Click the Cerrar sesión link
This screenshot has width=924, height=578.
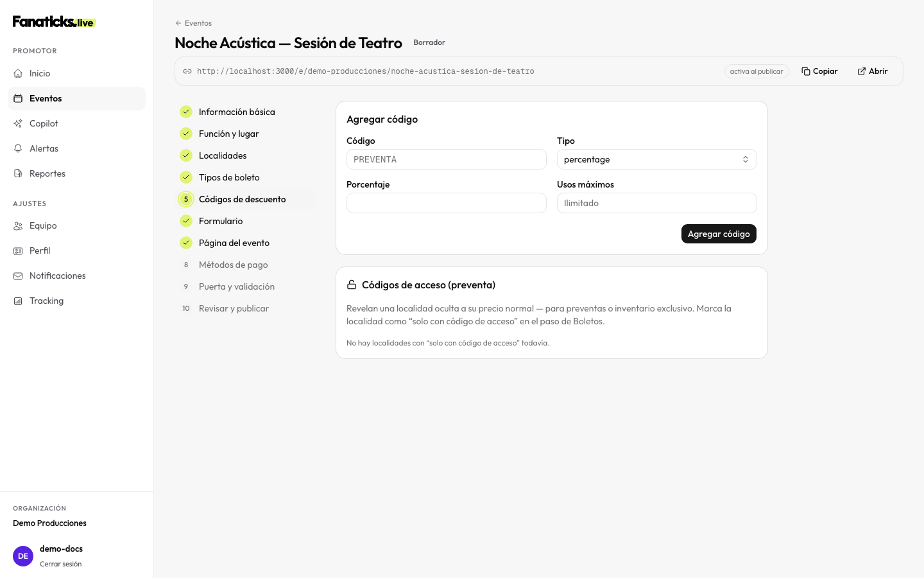click(x=60, y=564)
